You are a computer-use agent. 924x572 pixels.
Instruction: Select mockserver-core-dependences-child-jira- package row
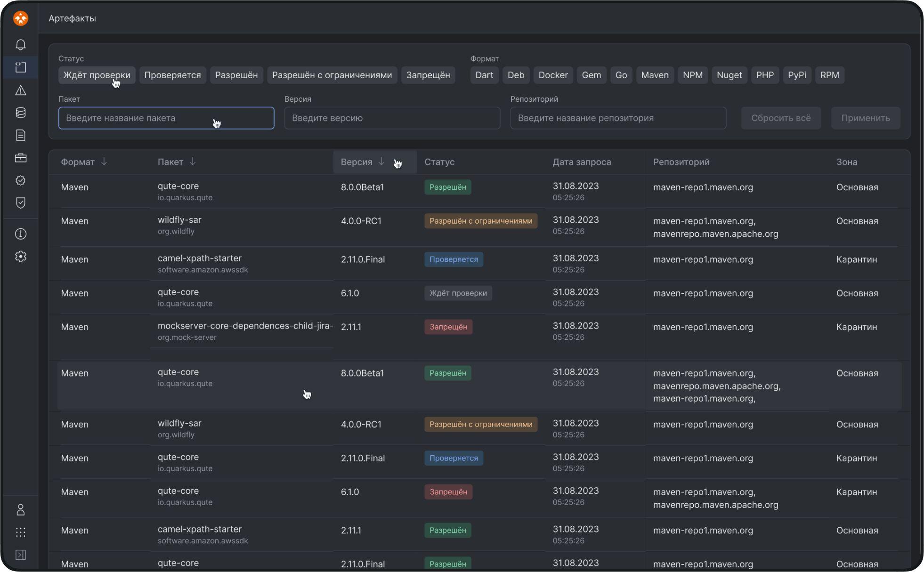(x=479, y=337)
